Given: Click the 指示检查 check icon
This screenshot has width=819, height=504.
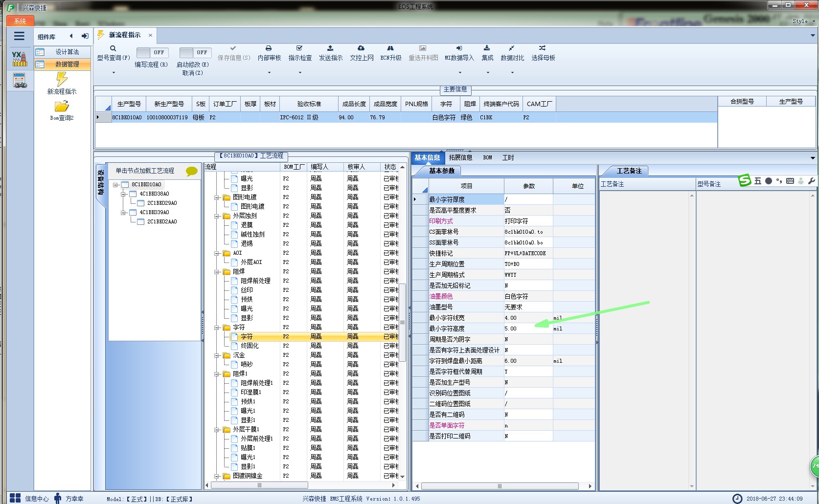Looking at the screenshot, I should click(299, 48).
